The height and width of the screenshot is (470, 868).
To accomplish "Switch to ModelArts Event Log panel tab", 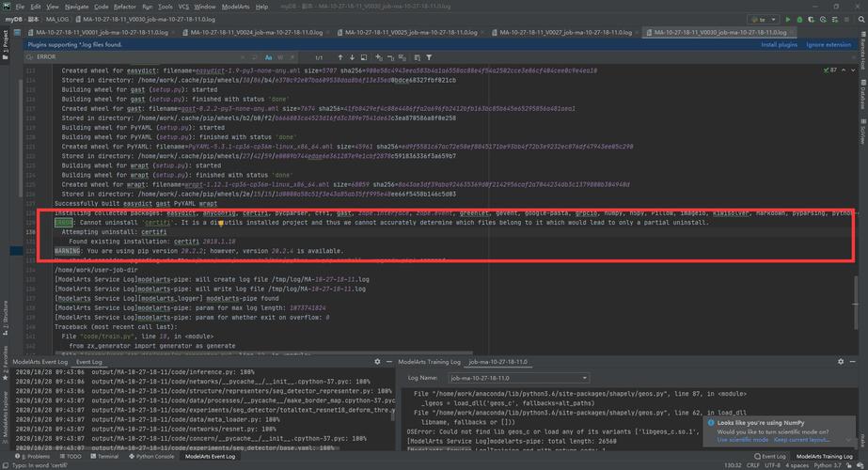I will point(39,362).
